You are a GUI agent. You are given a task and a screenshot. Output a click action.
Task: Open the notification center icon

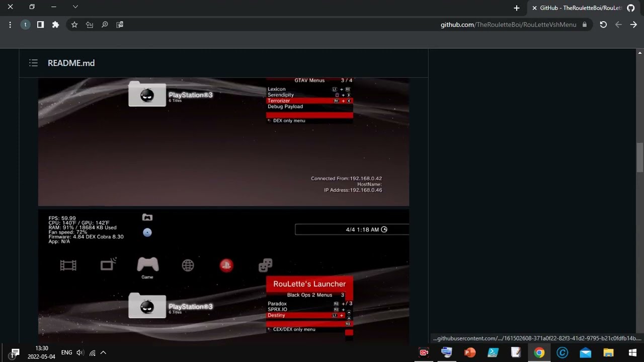tap(14, 353)
